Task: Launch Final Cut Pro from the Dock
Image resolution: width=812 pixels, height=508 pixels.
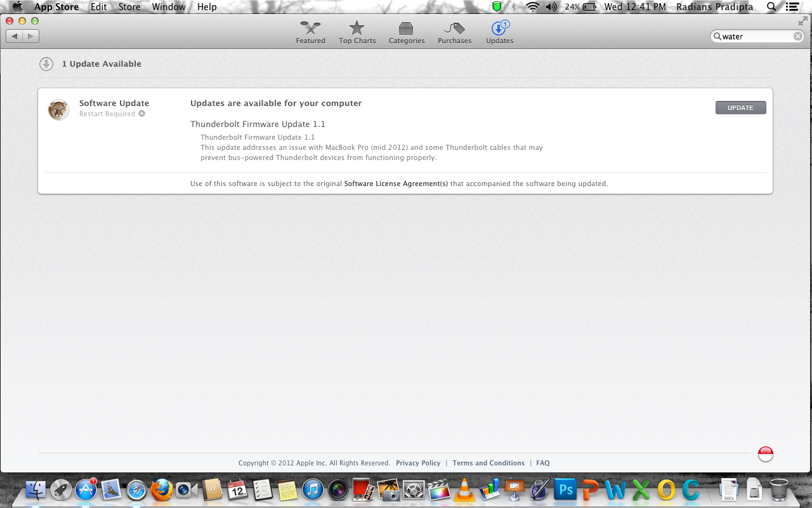Action: click(438, 490)
